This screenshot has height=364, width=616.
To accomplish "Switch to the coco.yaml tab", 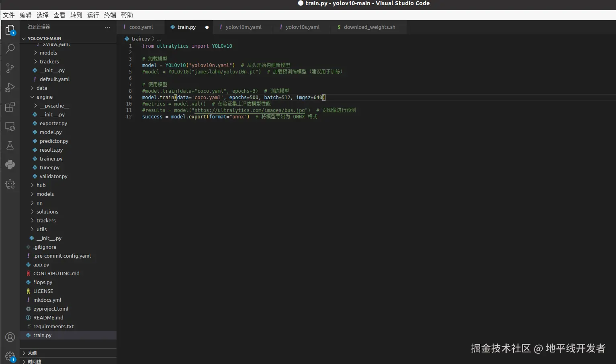I will [141, 27].
